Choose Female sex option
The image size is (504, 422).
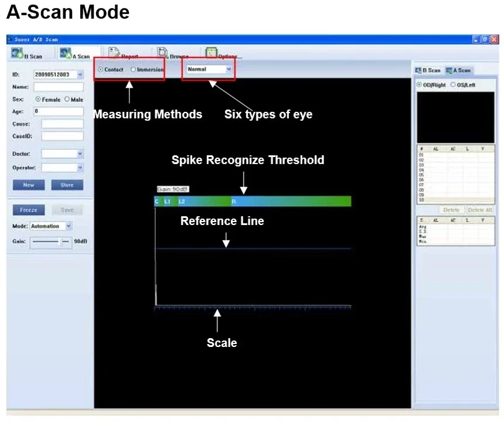click(x=38, y=99)
